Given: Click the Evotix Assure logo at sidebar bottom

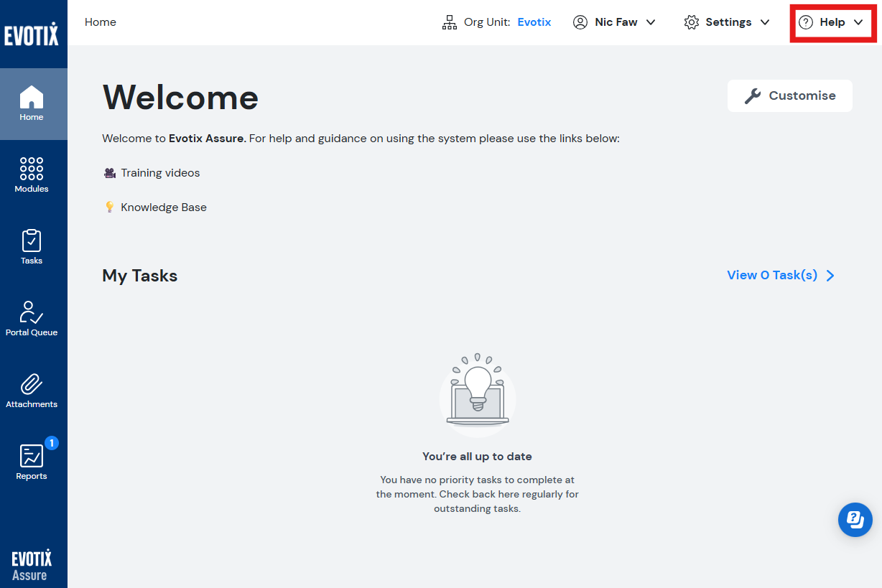Looking at the screenshot, I should click(32, 565).
